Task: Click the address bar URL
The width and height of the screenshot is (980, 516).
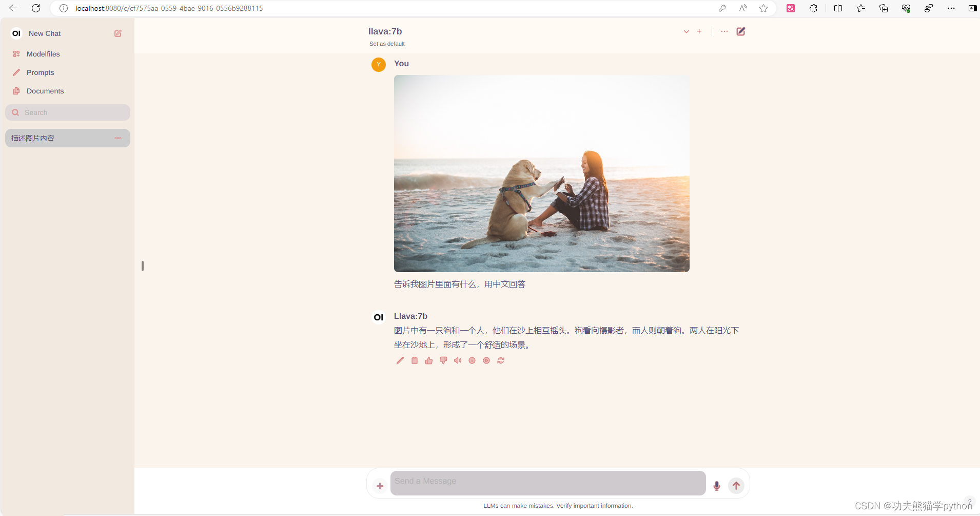Action: point(169,8)
